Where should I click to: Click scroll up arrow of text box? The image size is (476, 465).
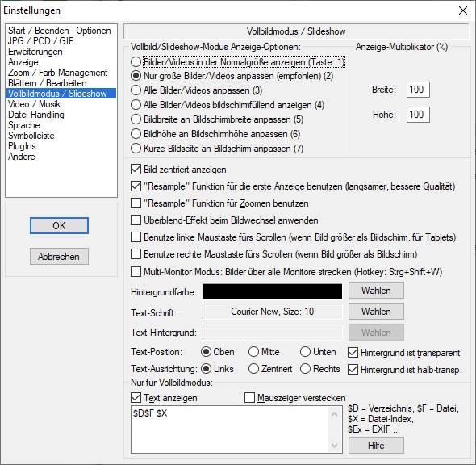coord(335,414)
